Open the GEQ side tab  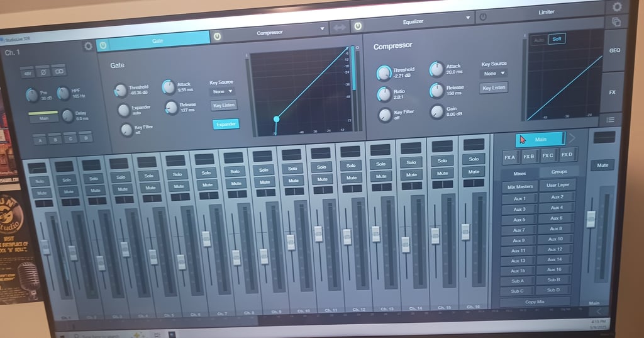[614, 50]
